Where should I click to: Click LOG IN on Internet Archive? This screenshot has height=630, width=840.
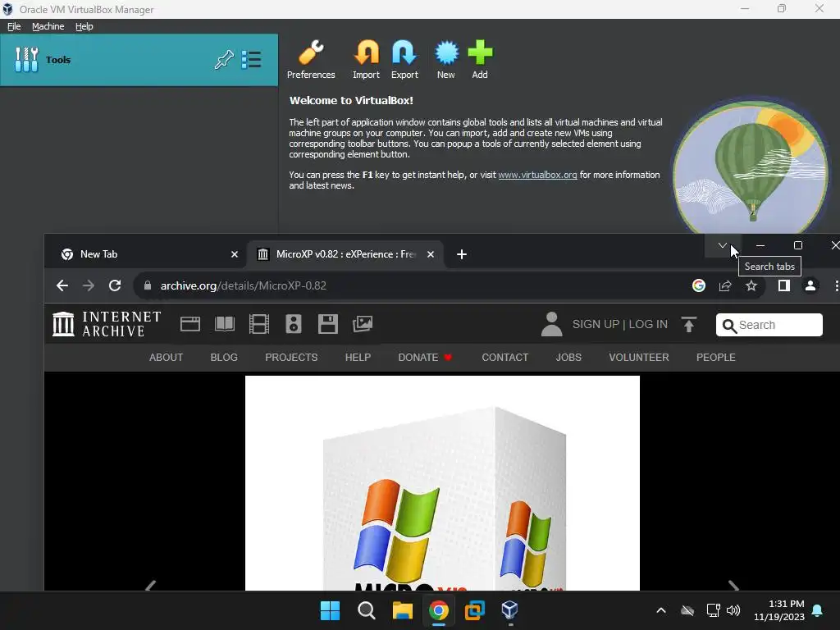coord(648,324)
